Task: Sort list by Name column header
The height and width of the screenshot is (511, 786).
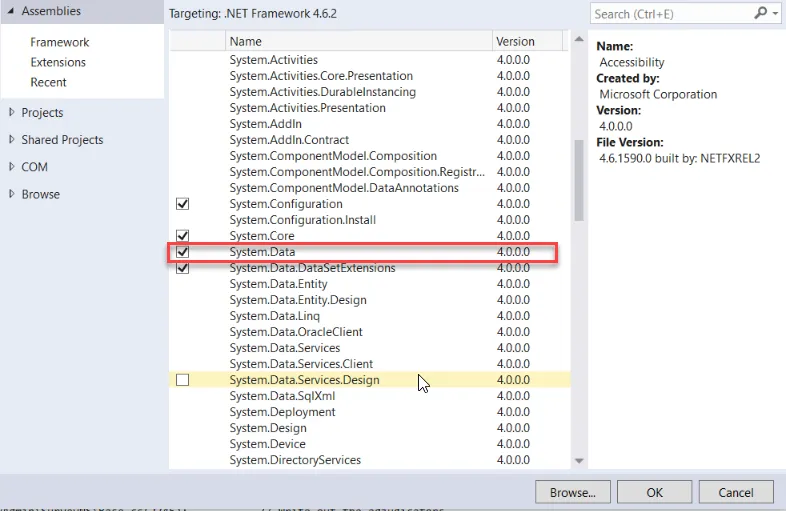Action: click(359, 41)
